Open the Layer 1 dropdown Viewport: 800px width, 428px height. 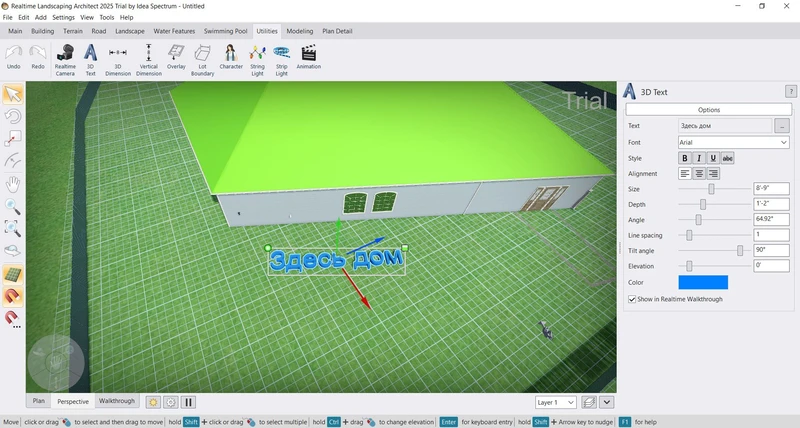555,402
